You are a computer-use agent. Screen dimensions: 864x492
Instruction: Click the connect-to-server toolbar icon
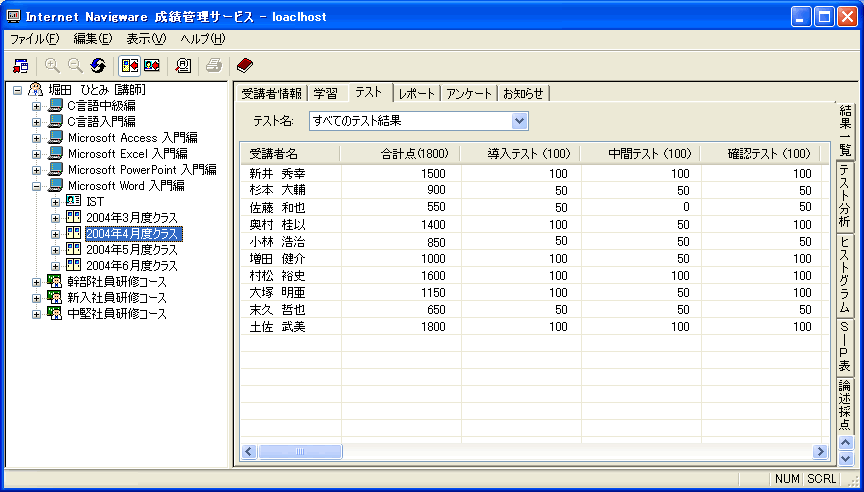tap(20, 66)
